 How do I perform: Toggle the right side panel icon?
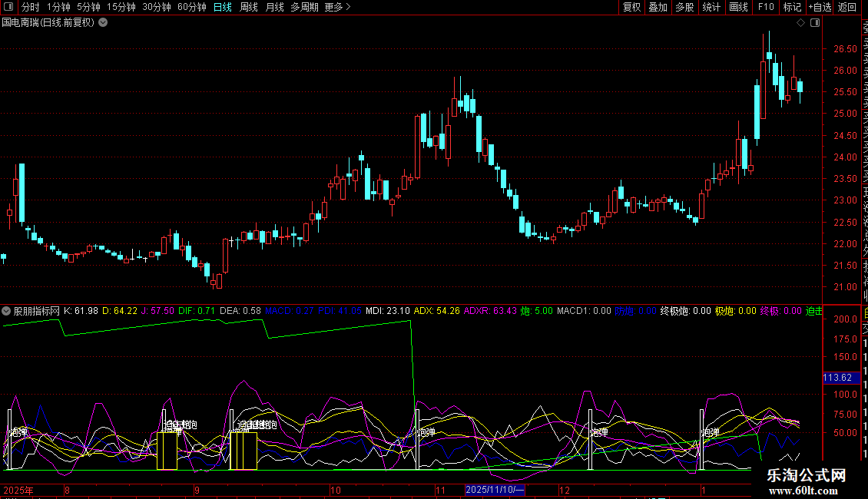(814, 23)
